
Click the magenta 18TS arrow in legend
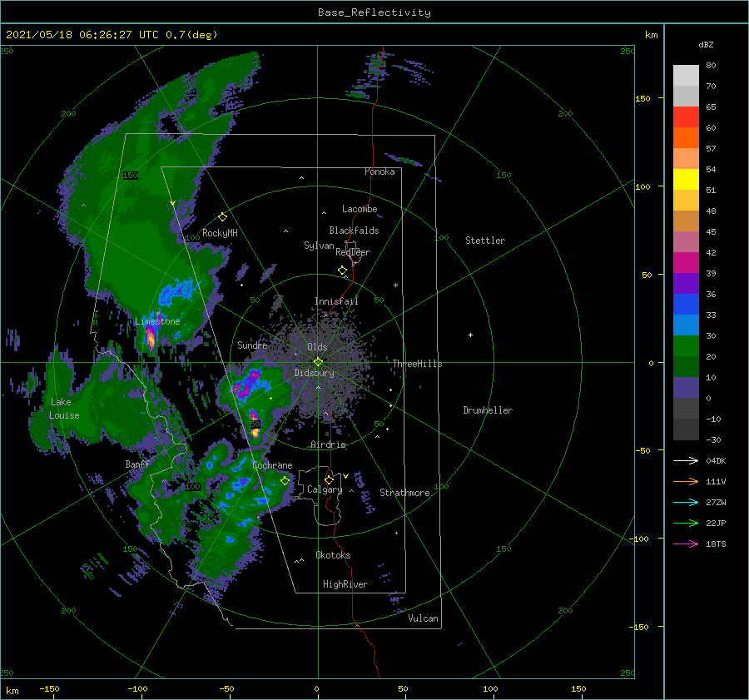(686, 544)
